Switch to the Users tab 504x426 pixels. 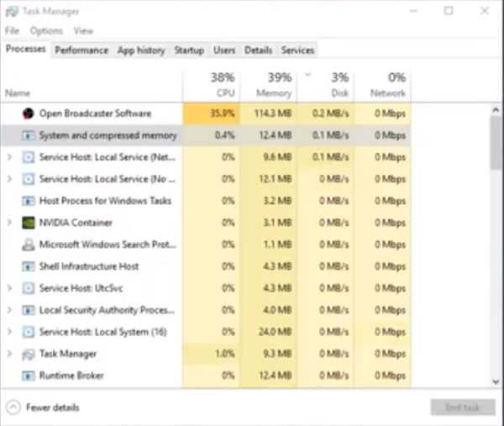pos(224,50)
